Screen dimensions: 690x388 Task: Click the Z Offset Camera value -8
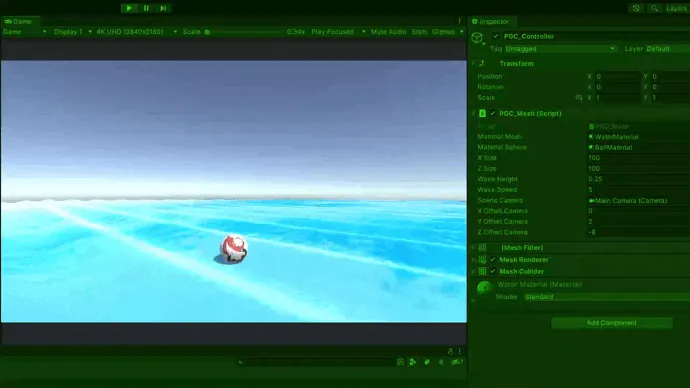point(639,232)
